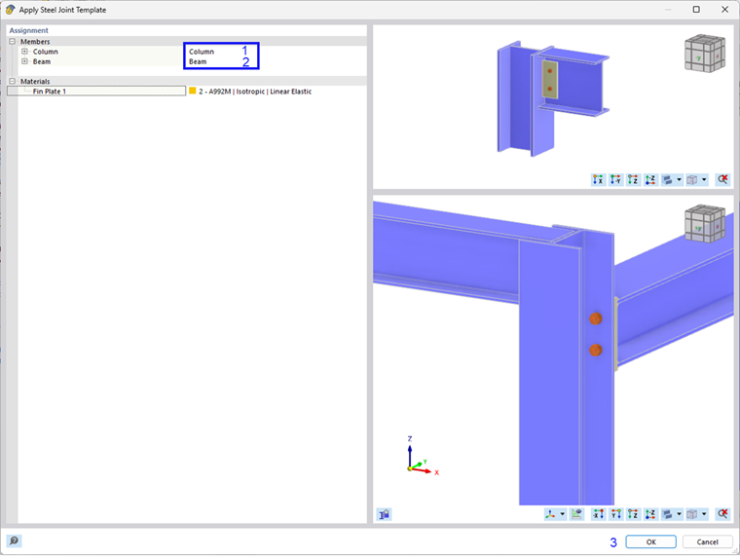The width and height of the screenshot is (740, 560).
Task: Set X-axis view in upper preview toolbar
Action: [598, 180]
